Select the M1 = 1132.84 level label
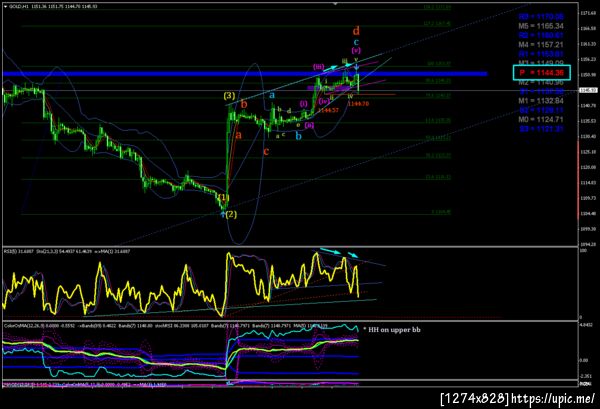 pyautogui.click(x=541, y=101)
